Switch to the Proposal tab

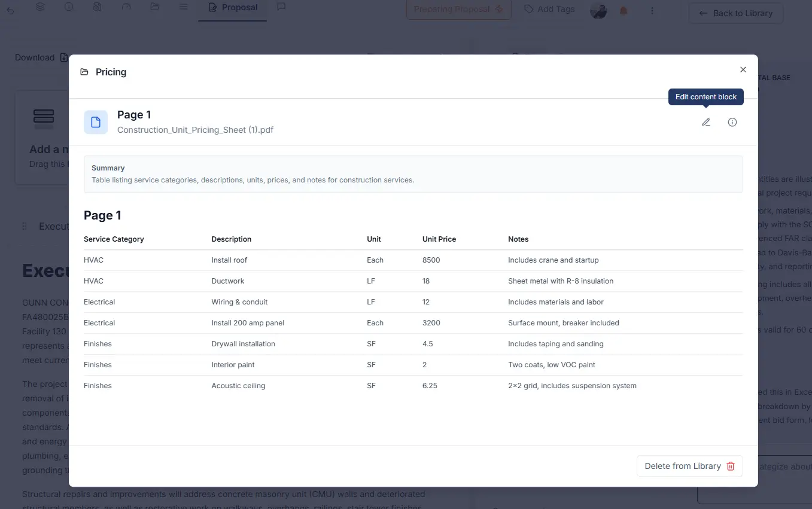click(x=233, y=8)
